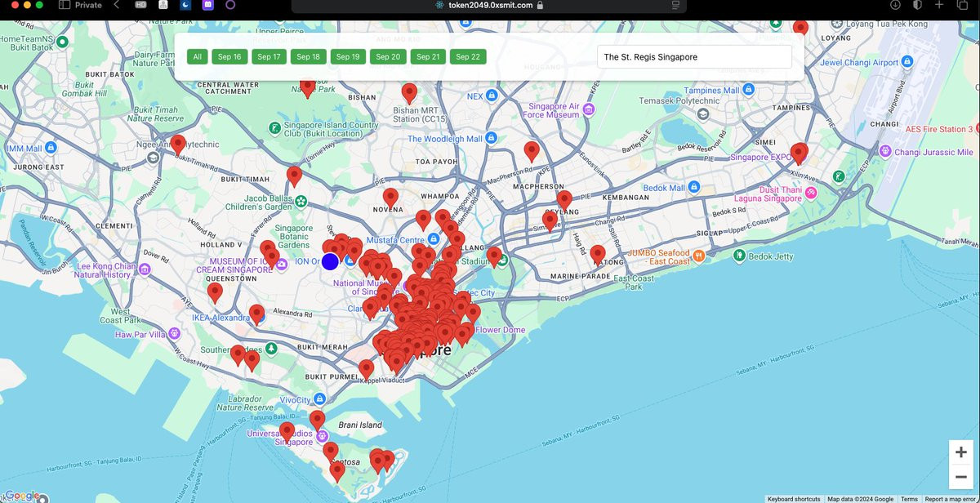Click the red pin near Ngee Ann Polytechnic
Screen dimensions: 980x503
178,144
